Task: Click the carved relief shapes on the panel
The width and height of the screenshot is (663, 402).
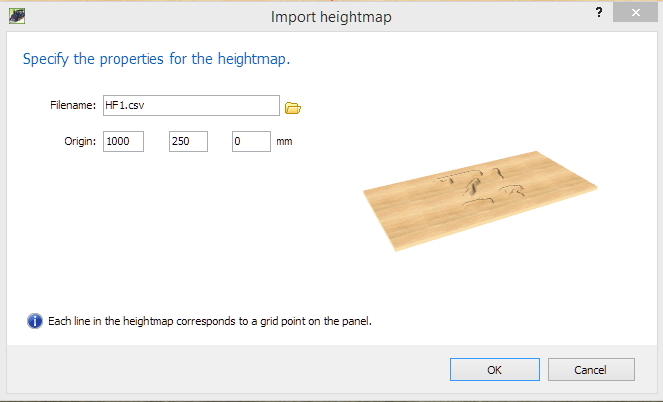Action: point(480,188)
